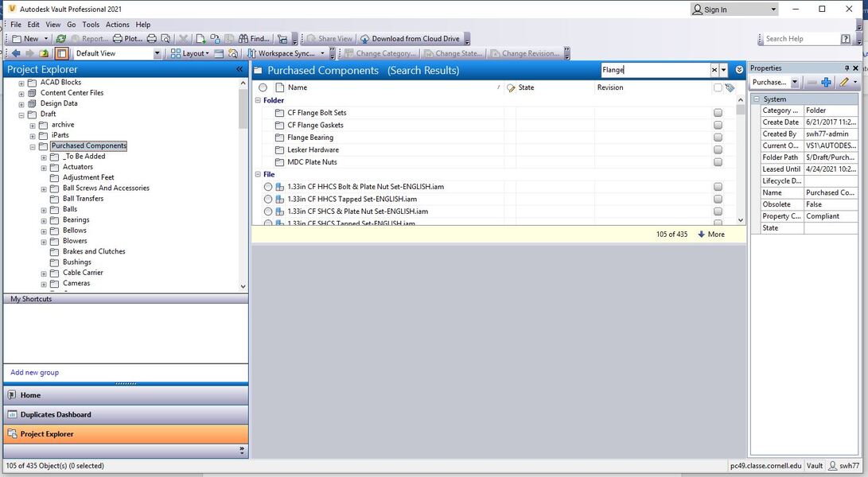
Task: Open the View menu
Action: [x=53, y=25]
